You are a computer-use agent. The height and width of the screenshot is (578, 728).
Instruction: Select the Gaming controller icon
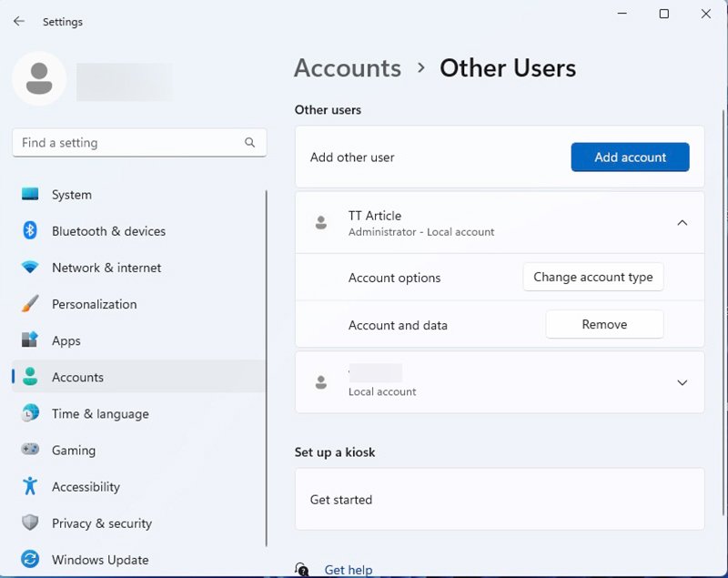point(30,450)
